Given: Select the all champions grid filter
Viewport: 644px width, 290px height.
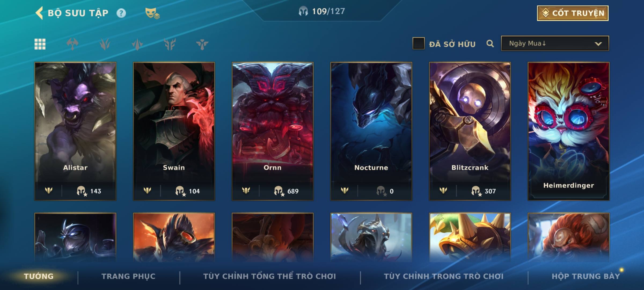Looking at the screenshot, I should pos(40,44).
